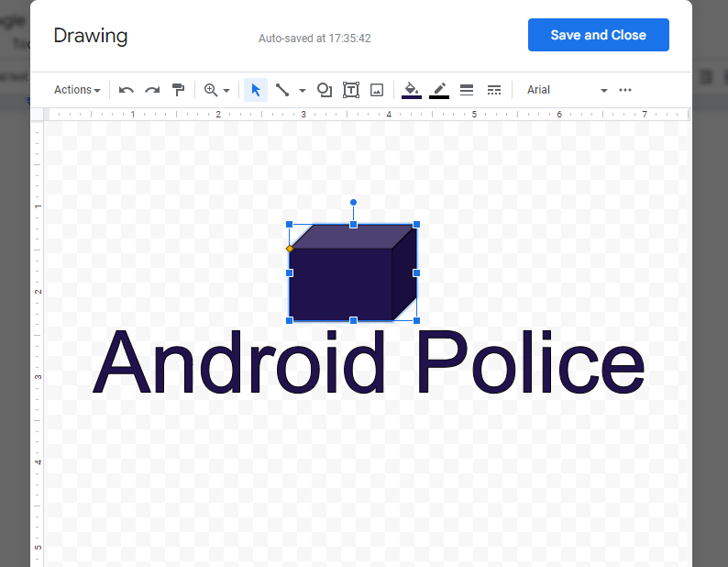This screenshot has width=728, height=567.
Task: Click the bottom-middle cube resize handle
Action: (x=353, y=321)
